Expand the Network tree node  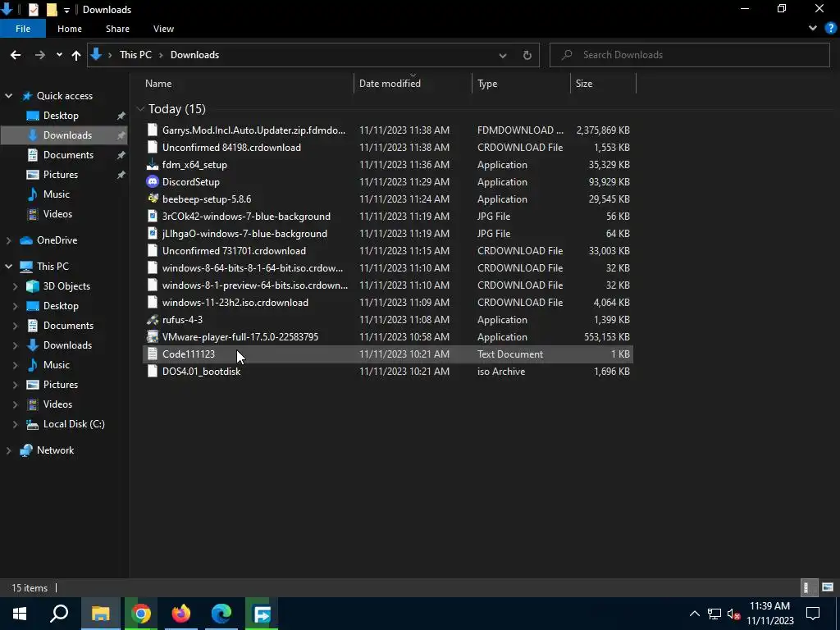click(8, 450)
